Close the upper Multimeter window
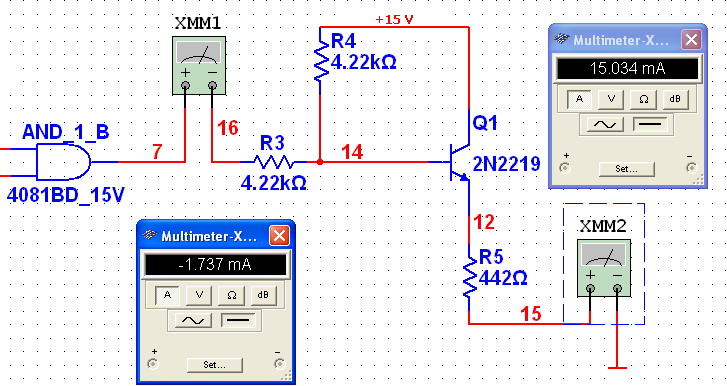 click(691, 40)
